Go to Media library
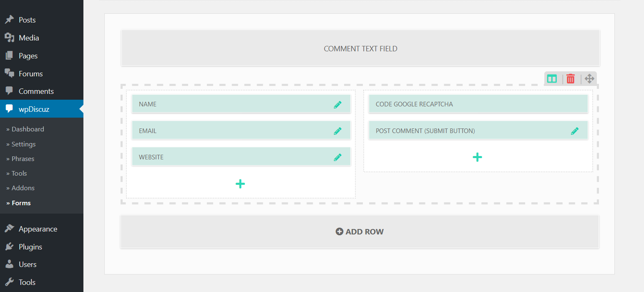This screenshot has height=292, width=644. click(x=29, y=38)
